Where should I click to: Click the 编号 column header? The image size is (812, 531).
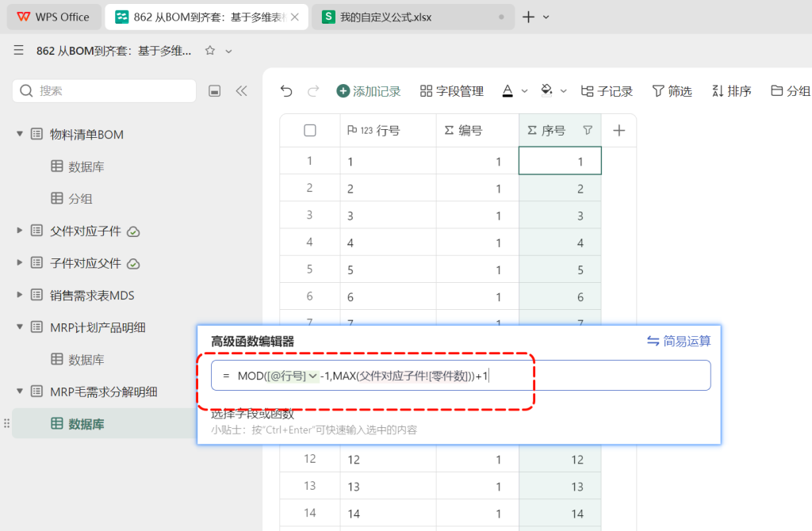coord(477,131)
